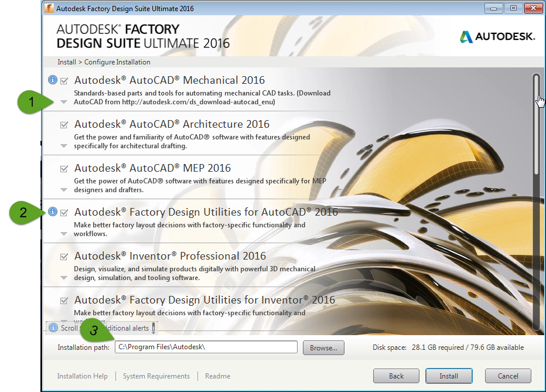Expand Inventor Professional 2016 options
546x392 pixels.
[64, 277]
